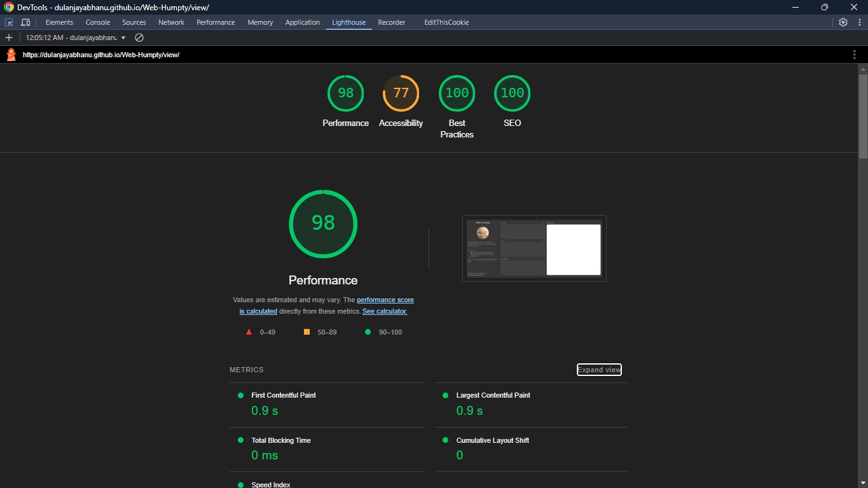
Task: Switch to the Elements tab
Action: [x=59, y=22]
